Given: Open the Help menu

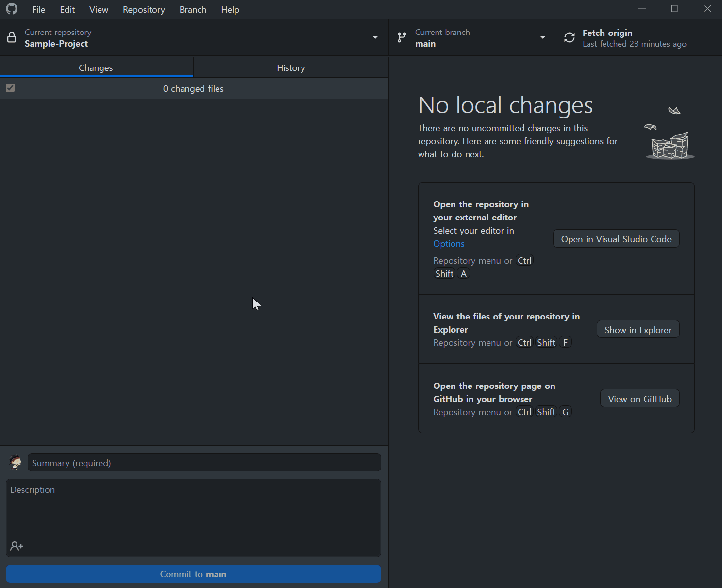Looking at the screenshot, I should click(230, 10).
